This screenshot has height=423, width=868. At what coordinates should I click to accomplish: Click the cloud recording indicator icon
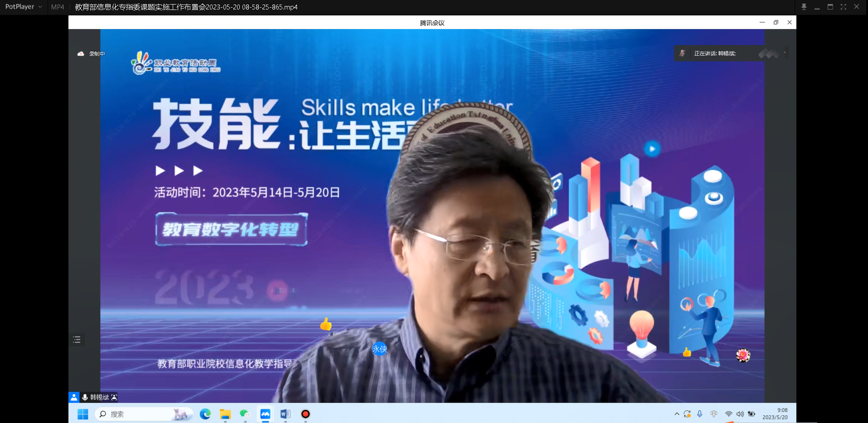click(x=81, y=53)
